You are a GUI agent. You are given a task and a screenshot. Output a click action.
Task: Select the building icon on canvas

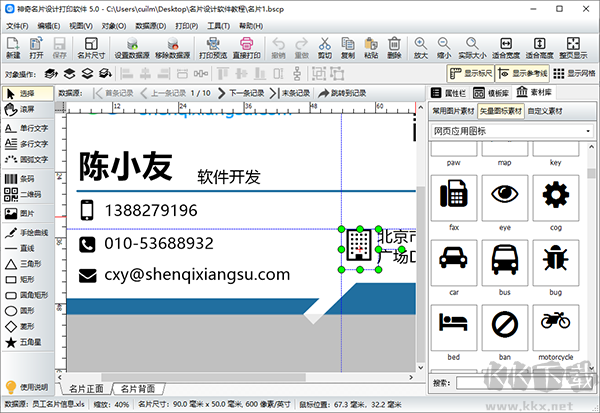[359, 245]
